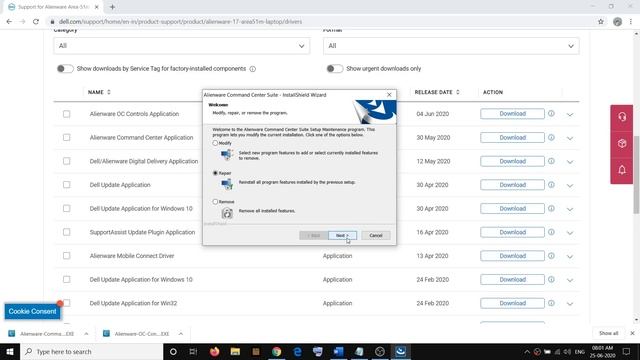Toggle Show urgent downloads only switch
Image resolution: width=640 pixels, height=360 pixels.
(335, 69)
